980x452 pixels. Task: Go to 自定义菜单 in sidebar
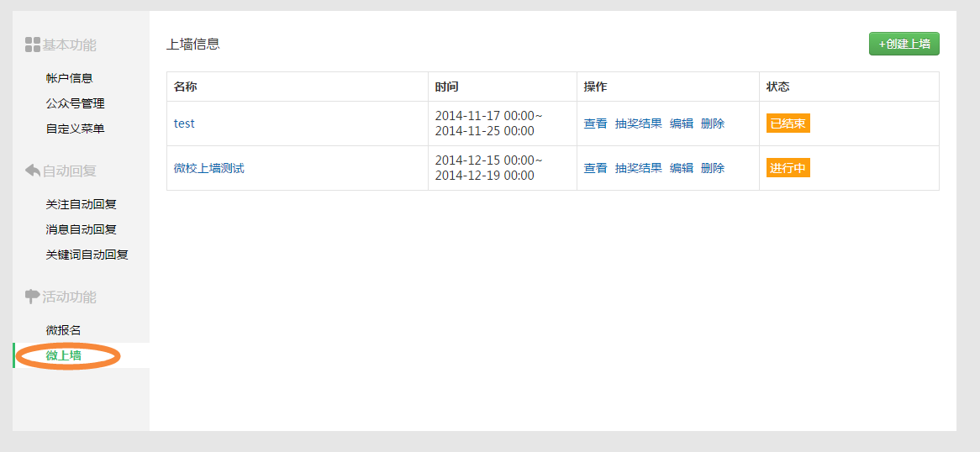coord(75,129)
